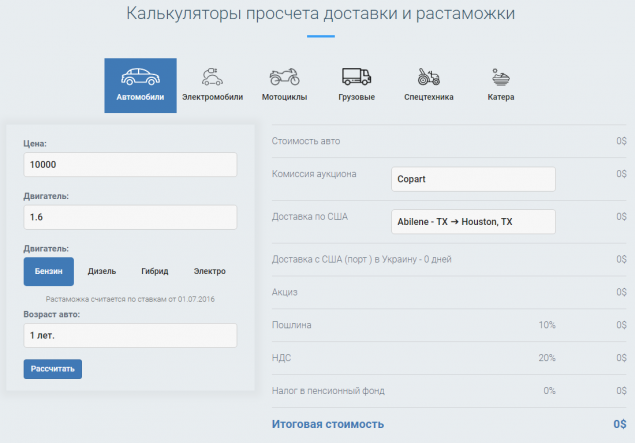Select the Грузовые truck icon
This screenshot has height=443, width=635.
[x=356, y=77]
